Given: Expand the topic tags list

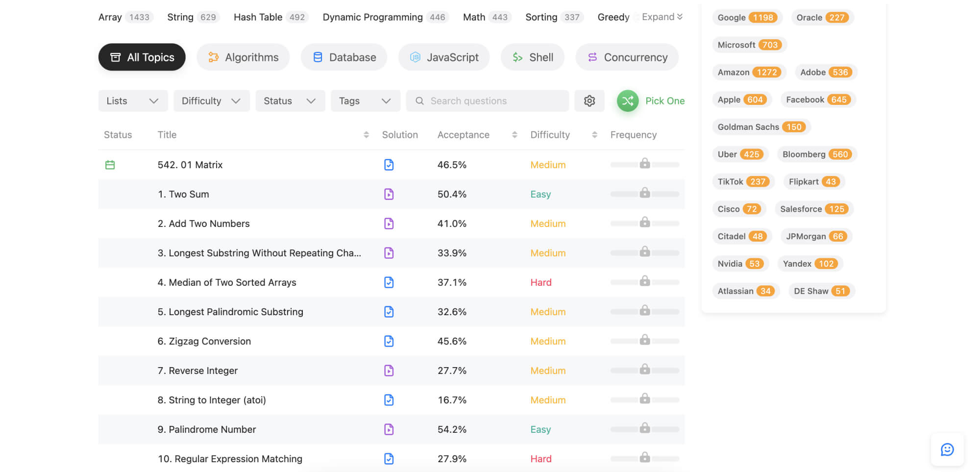Looking at the screenshot, I should click(661, 17).
